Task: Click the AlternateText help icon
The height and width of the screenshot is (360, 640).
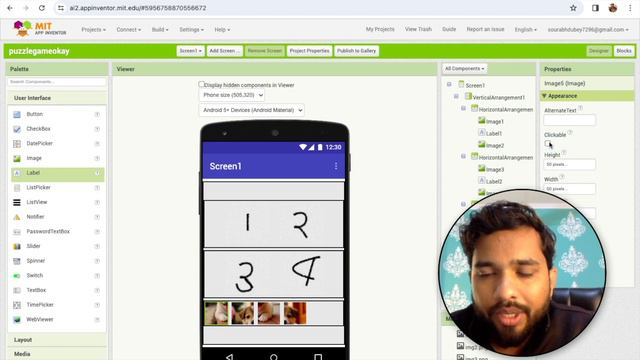Action: [x=580, y=108]
